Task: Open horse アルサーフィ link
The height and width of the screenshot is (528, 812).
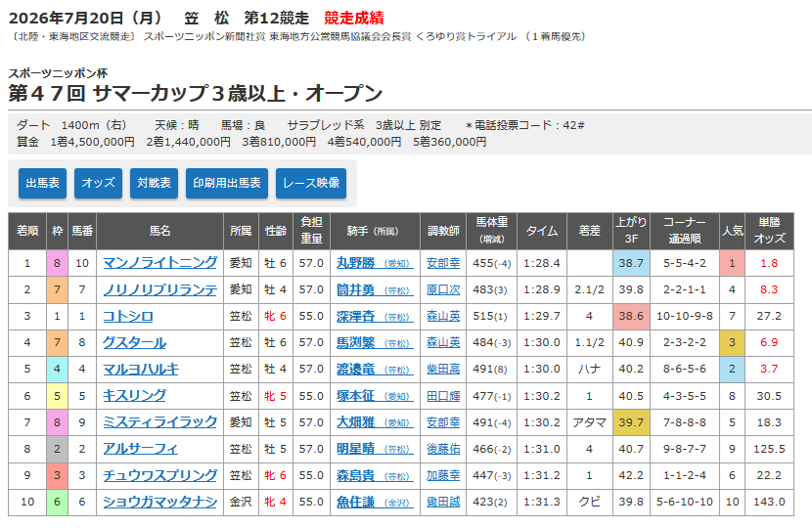Action: [x=140, y=449]
